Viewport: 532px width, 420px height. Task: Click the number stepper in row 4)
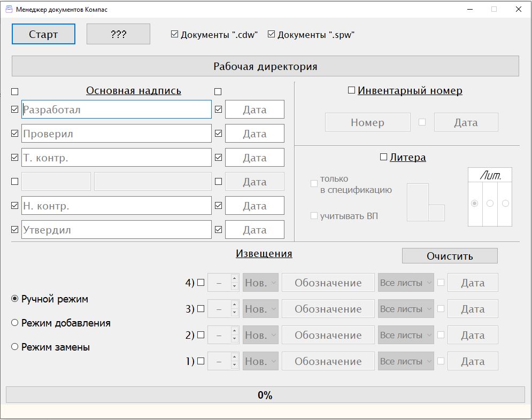click(223, 282)
